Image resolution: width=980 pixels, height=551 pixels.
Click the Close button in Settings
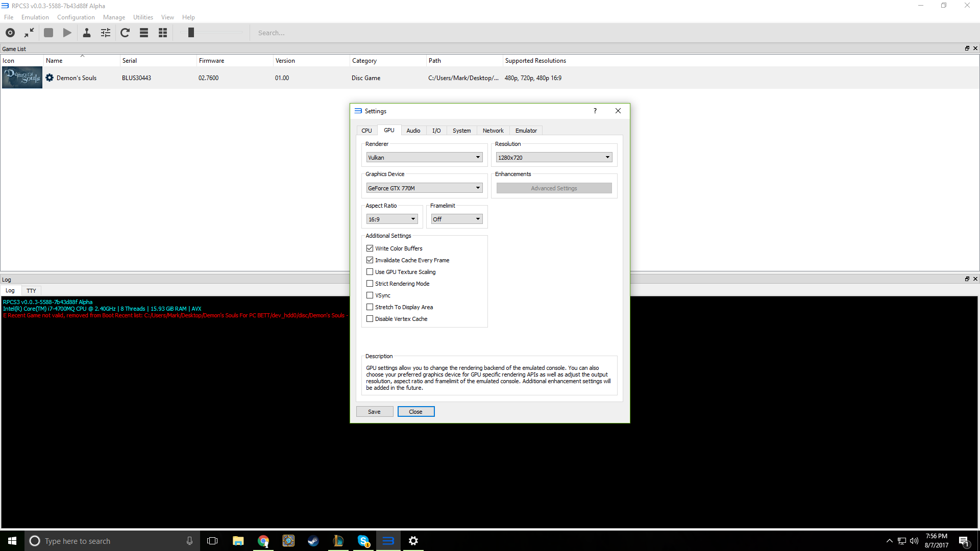point(415,412)
